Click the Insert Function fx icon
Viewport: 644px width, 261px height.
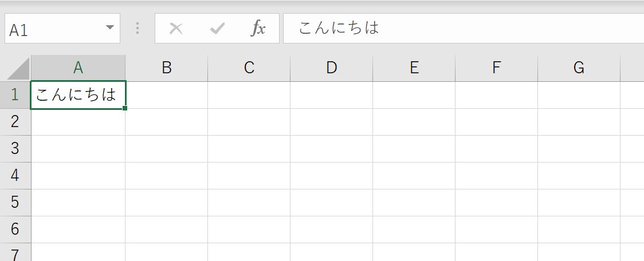[258, 28]
